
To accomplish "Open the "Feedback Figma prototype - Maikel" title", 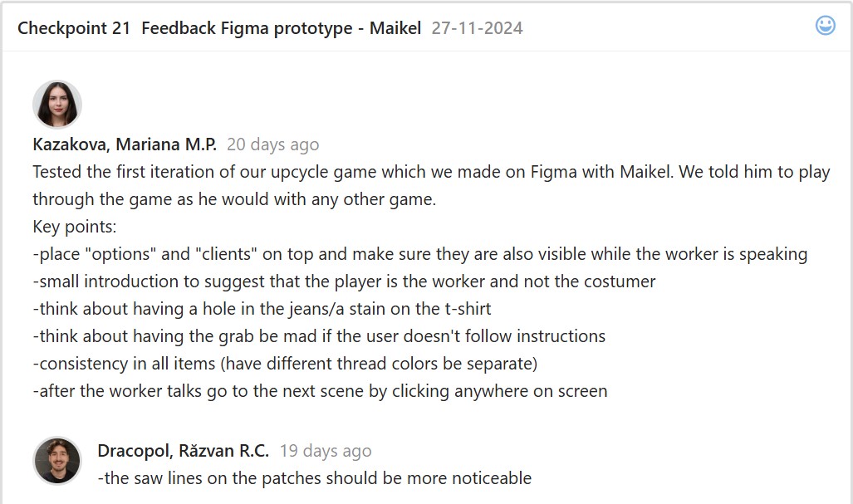I will [282, 28].
